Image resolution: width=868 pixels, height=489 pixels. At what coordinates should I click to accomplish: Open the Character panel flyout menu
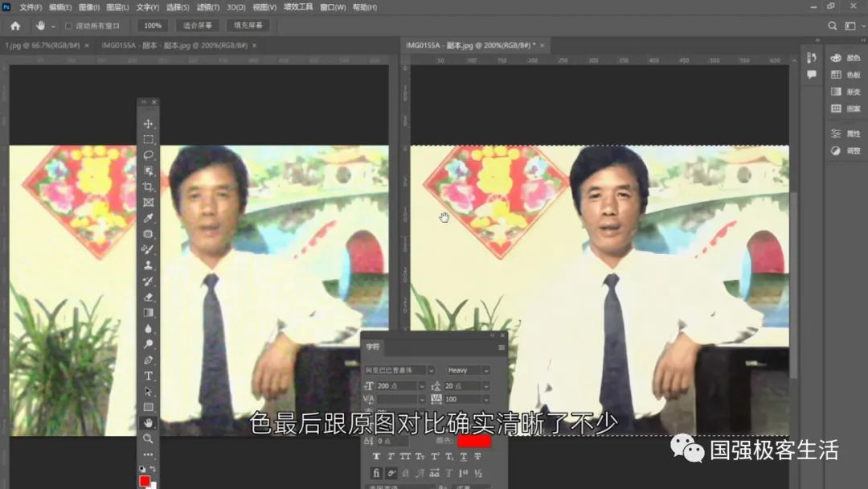pyautogui.click(x=501, y=347)
